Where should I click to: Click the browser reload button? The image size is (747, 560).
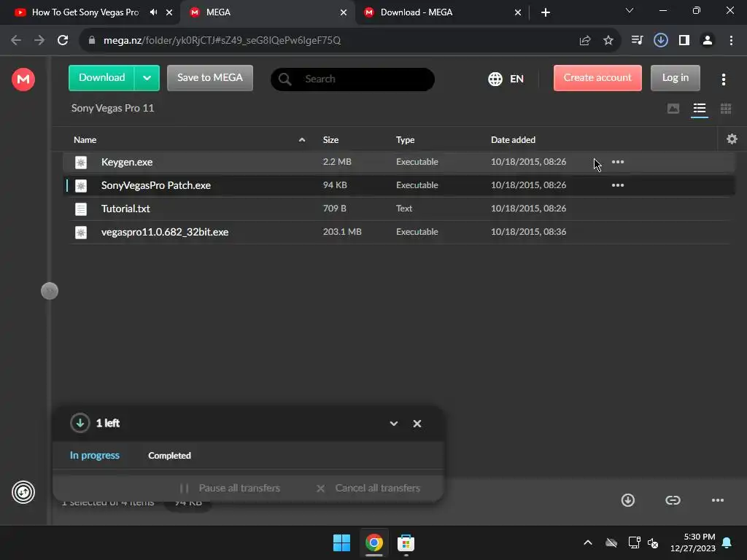[x=63, y=40]
